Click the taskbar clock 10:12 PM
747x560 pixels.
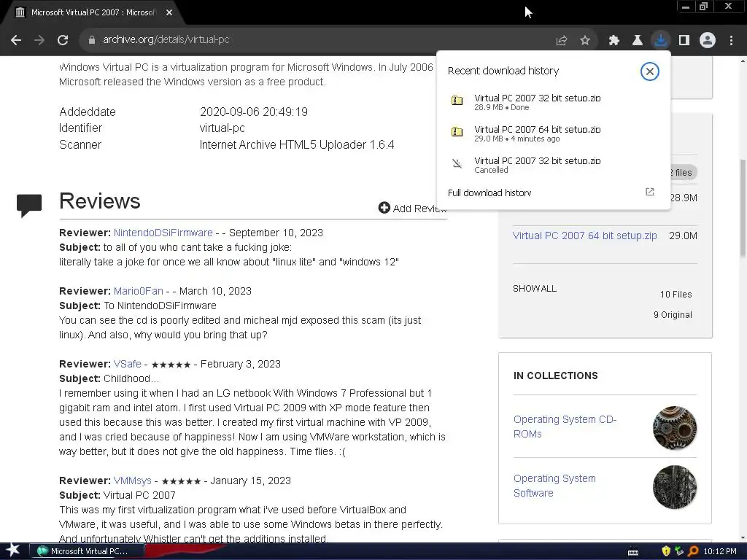[720, 551]
